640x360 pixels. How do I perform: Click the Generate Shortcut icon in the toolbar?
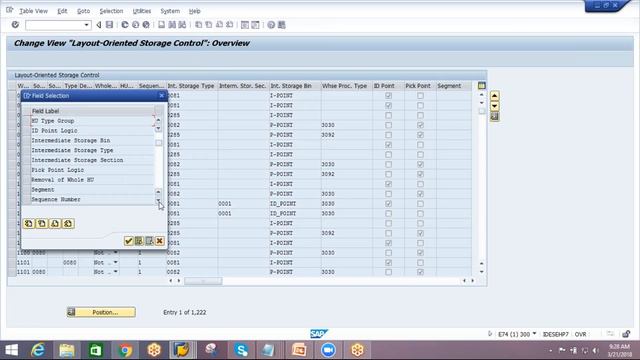coord(255,25)
